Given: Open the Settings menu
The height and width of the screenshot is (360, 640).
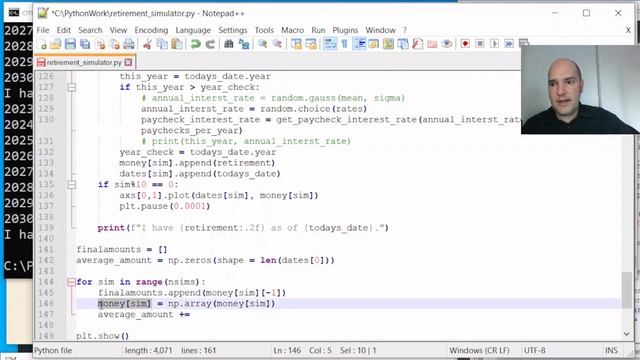Looking at the screenshot, I should coord(233,30).
